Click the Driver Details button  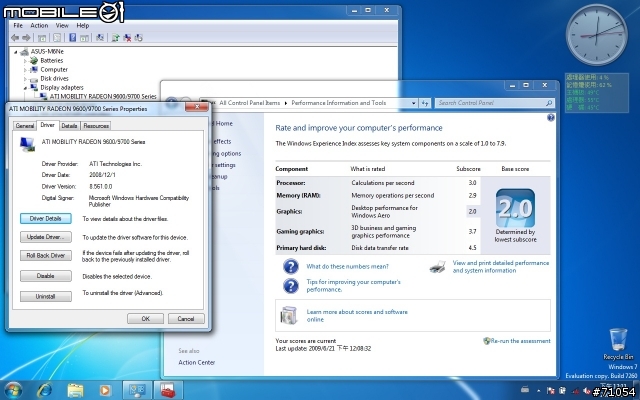45,219
